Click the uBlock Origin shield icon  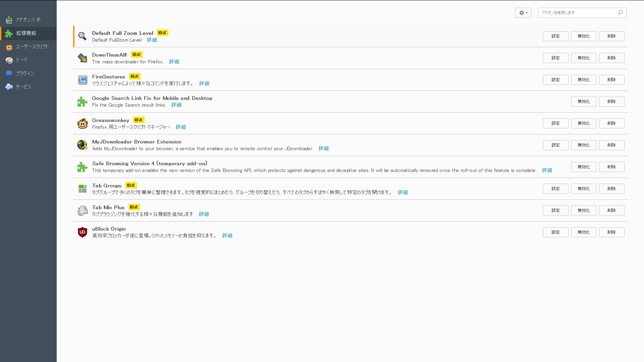click(82, 232)
